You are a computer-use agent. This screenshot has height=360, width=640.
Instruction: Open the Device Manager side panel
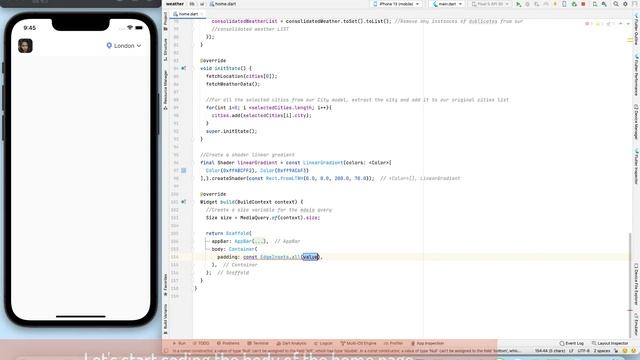click(x=636, y=122)
